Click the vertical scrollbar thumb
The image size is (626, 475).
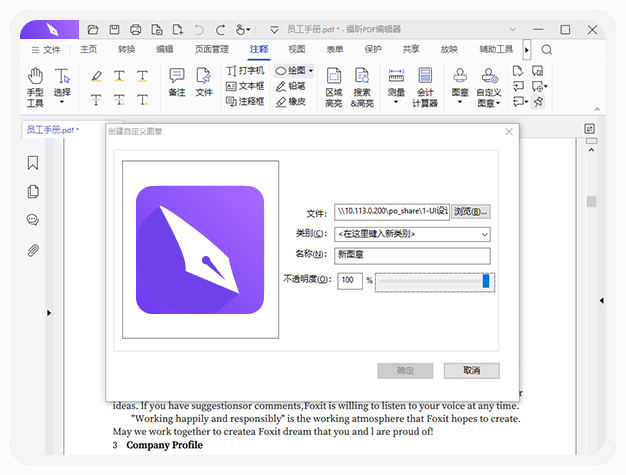point(591,202)
